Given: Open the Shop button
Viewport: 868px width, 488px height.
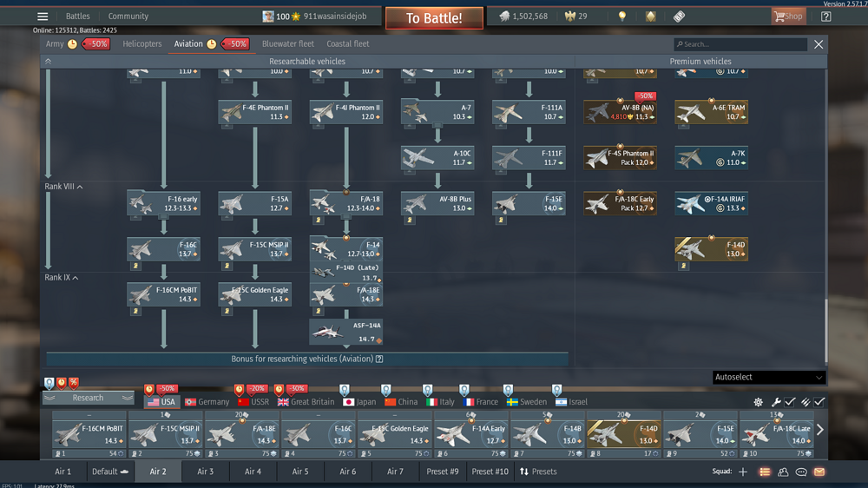Looking at the screenshot, I should 789,16.
